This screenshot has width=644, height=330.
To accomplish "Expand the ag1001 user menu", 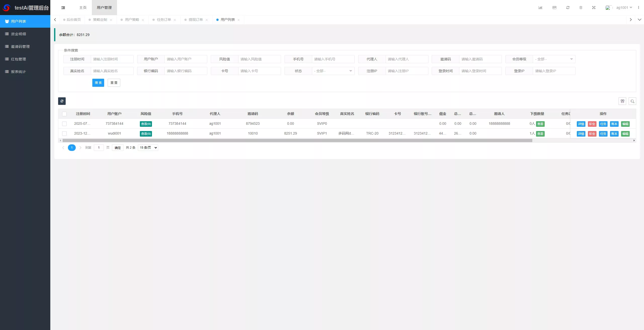I will coord(624,8).
